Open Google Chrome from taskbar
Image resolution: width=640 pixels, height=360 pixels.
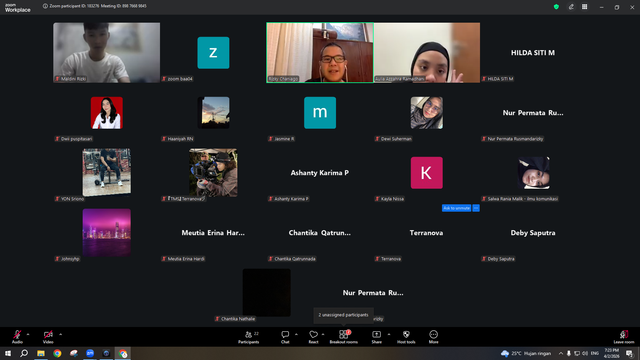pyautogui.click(x=57, y=353)
